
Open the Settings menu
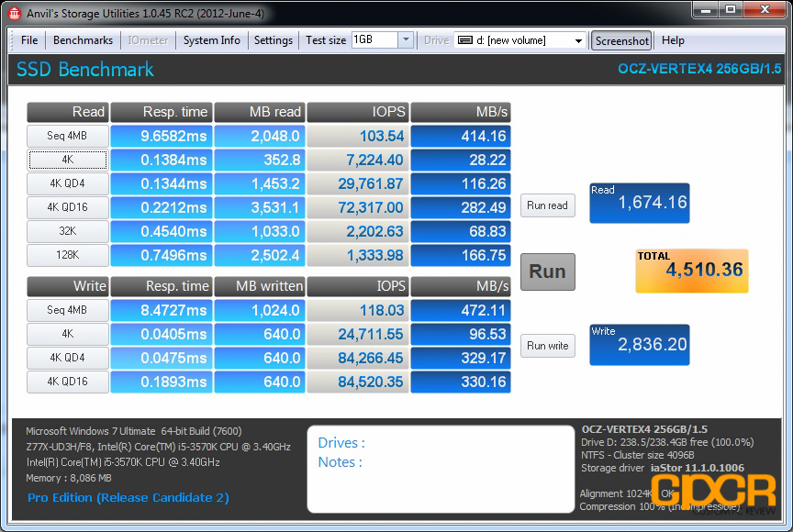coord(274,40)
